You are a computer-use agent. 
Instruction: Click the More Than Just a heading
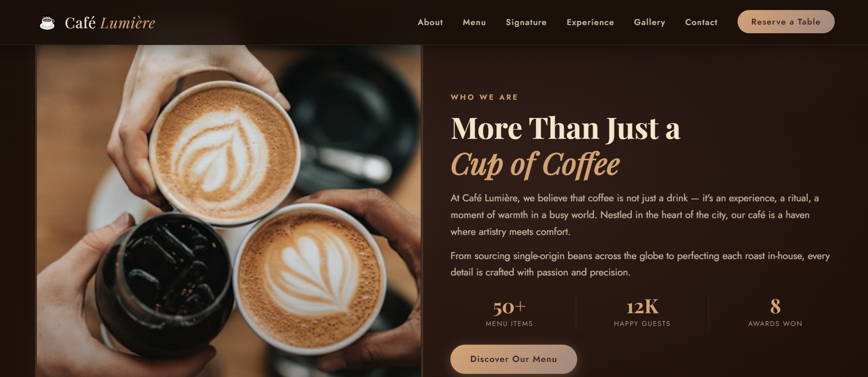click(565, 128)
